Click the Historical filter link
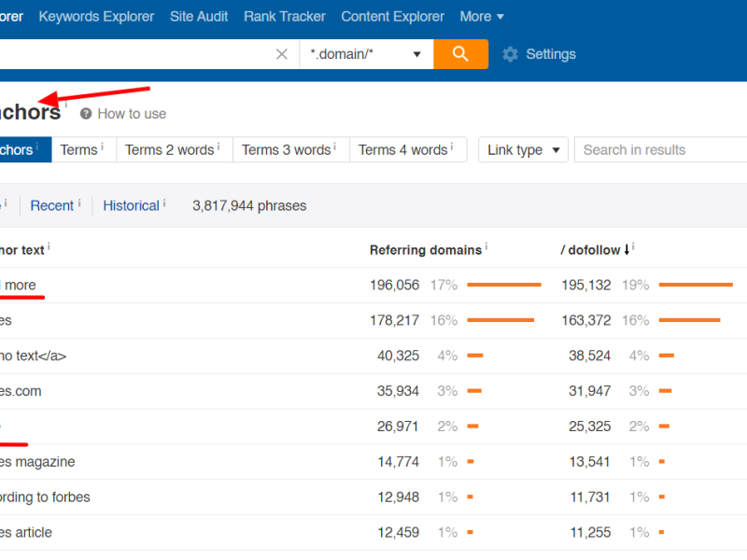 point(131,205)
